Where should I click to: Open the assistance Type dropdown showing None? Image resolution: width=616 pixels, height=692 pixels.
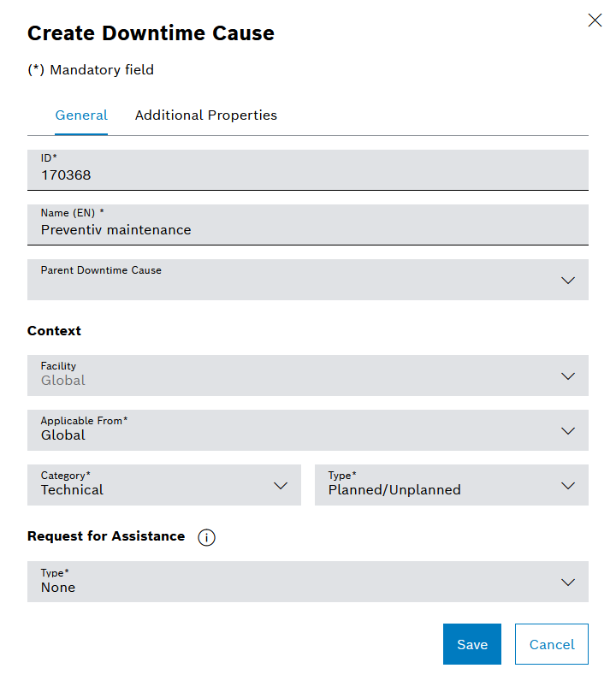291,582
